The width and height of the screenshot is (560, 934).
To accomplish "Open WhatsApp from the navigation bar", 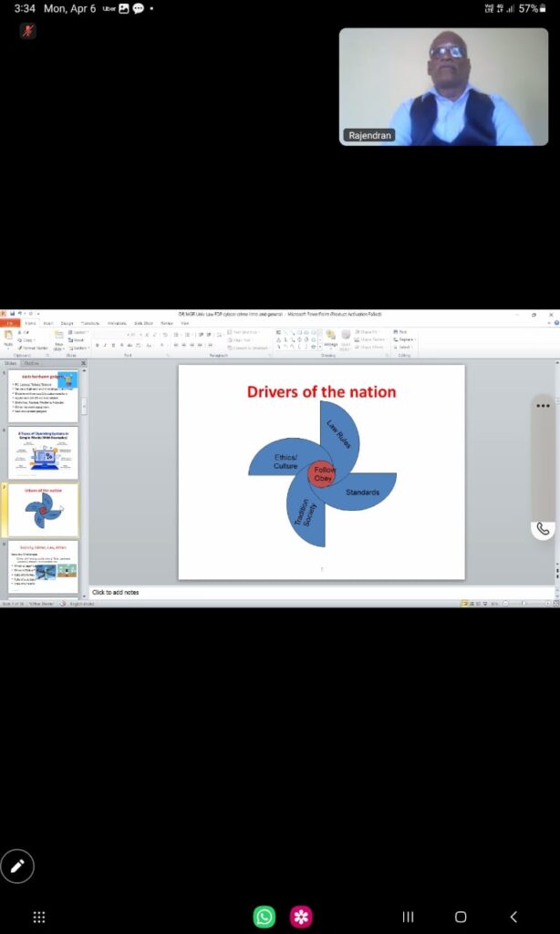I will coord(264,916).
